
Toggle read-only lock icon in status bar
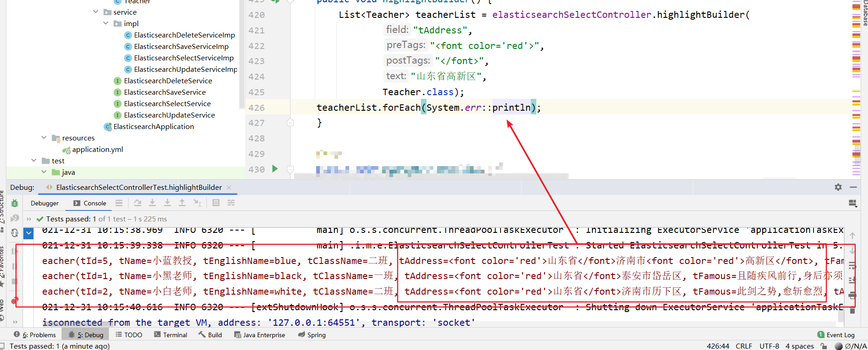824,346
